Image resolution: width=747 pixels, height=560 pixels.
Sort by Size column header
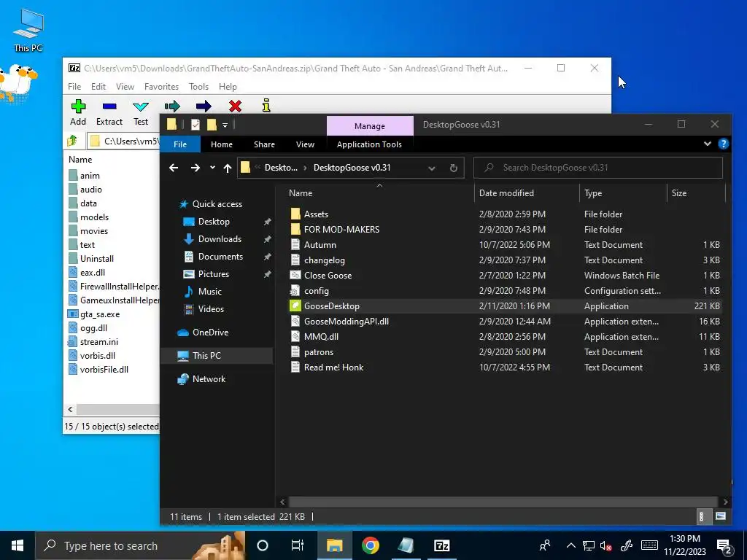coord(695,192)
